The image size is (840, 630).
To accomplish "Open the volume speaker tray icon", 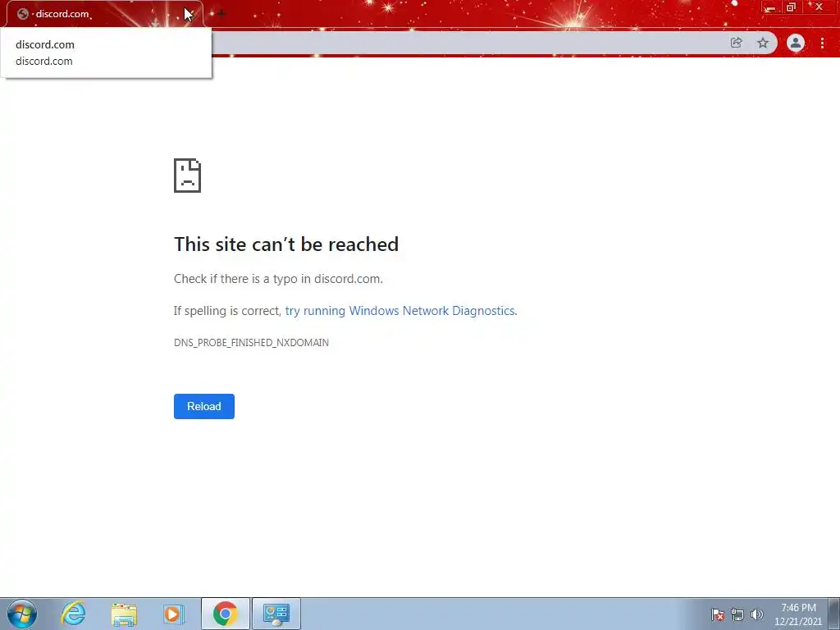I will click(x=757, y=614).
